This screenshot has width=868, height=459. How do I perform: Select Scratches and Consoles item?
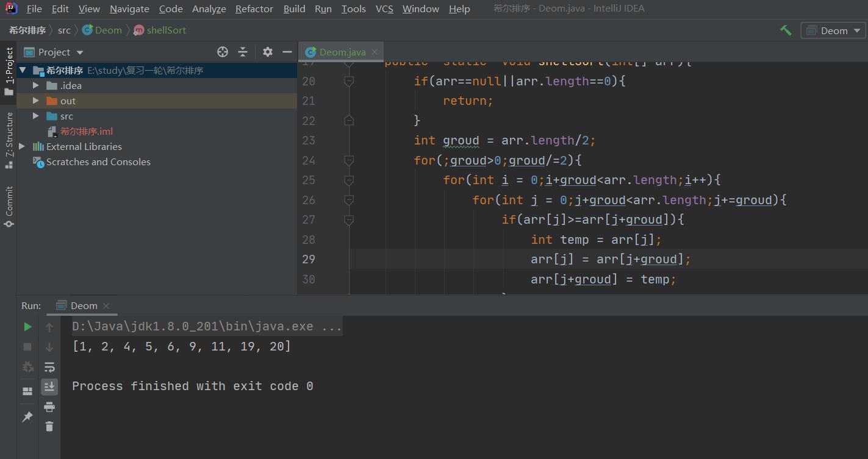tap(98, 162)
